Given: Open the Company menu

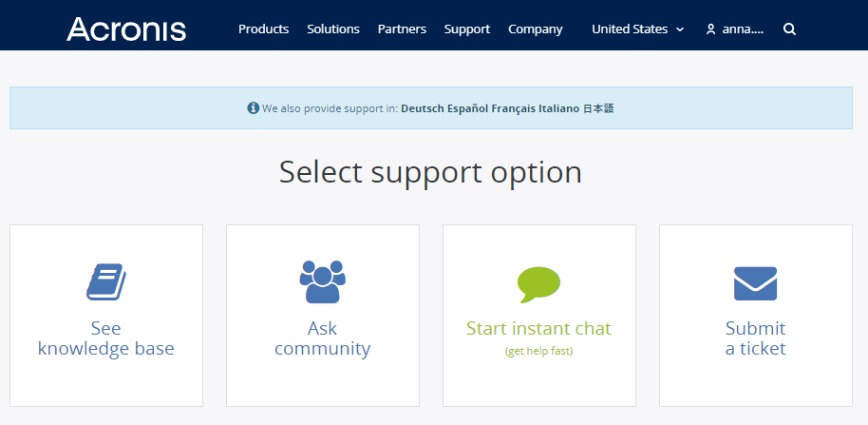Looking at the screenshot, I should [x=536, y=29].
